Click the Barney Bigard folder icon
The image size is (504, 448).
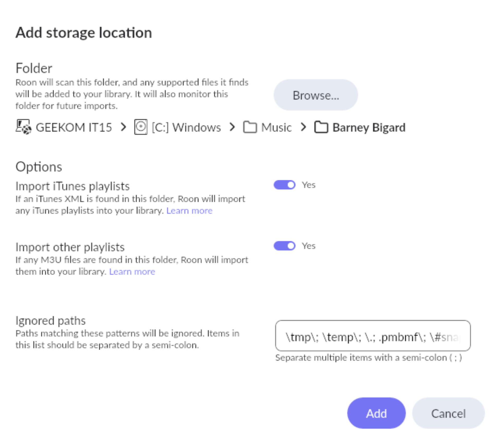[321, 127]
